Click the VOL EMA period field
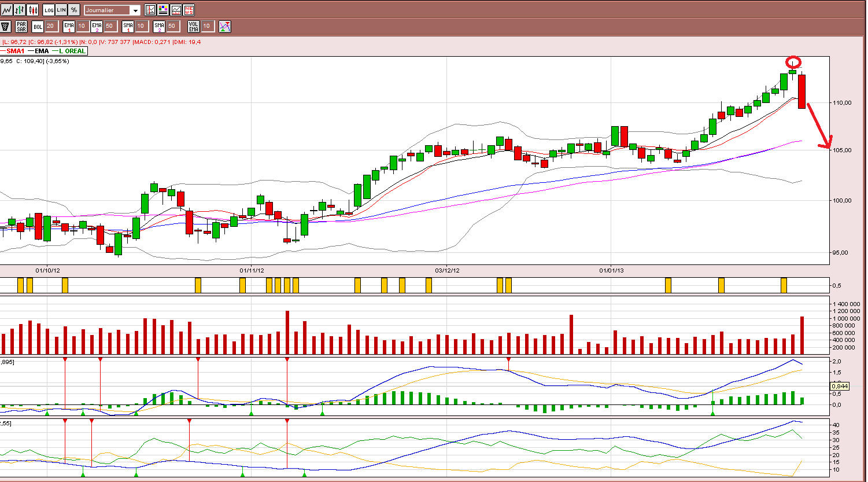 [208, 27]
